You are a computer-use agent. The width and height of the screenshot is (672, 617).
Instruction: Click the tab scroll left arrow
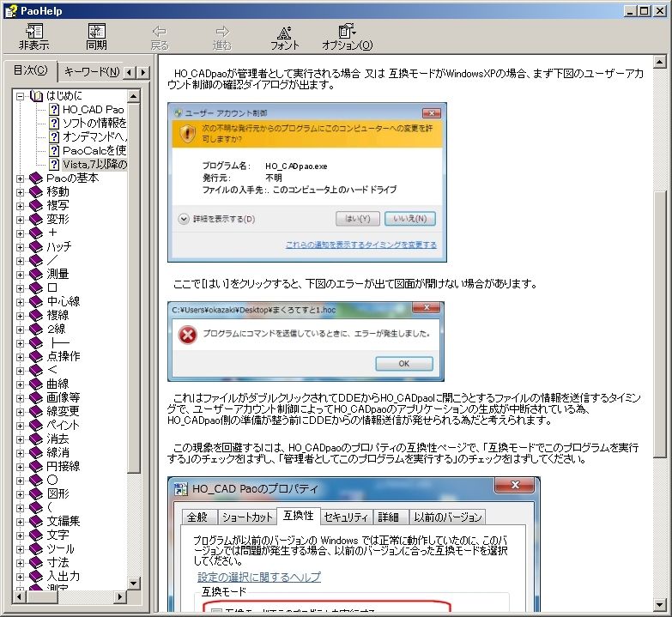pos(130,72)
